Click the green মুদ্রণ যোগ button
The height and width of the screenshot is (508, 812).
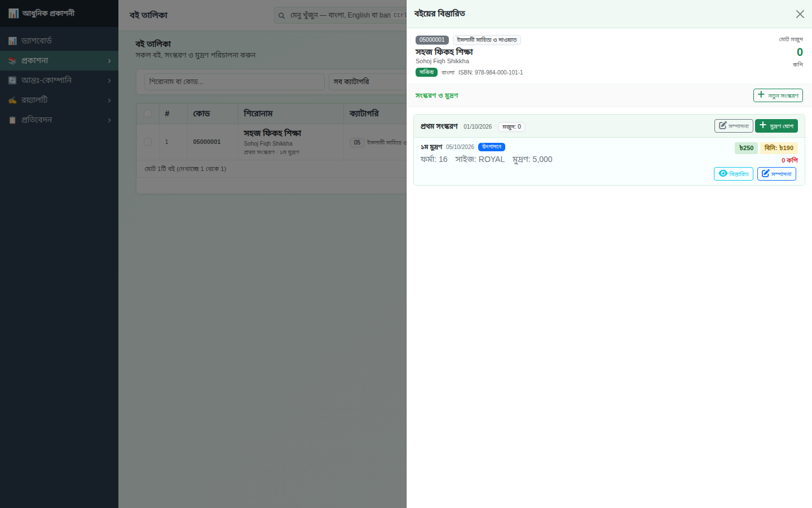(x=776, y=126)
